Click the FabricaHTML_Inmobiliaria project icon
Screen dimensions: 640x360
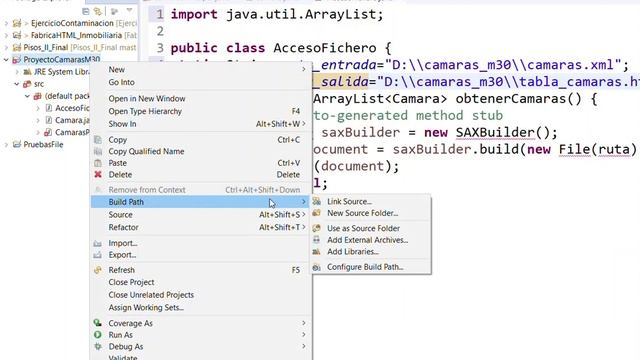point(17,36)
